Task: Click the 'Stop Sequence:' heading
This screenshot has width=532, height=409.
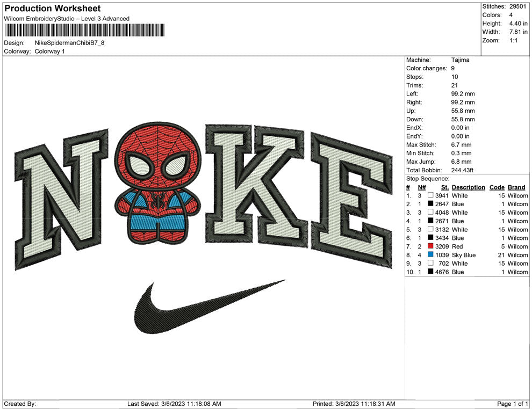Action: 428,179
